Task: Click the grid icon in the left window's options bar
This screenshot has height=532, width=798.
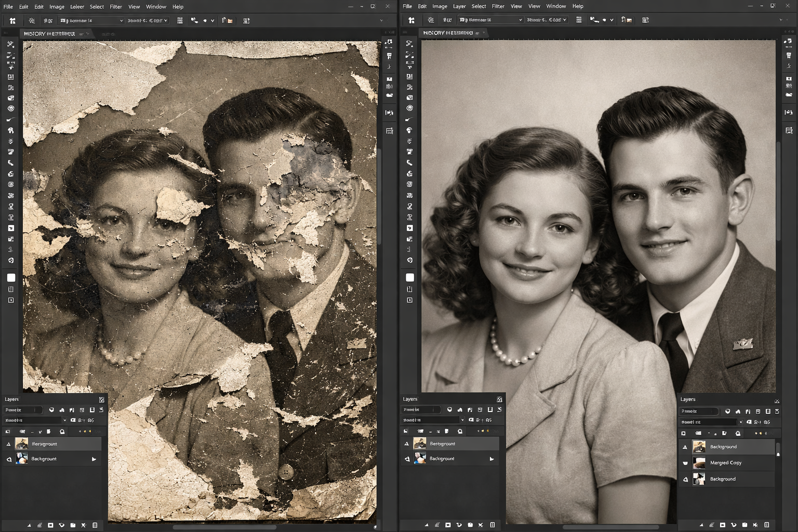Action: [180, 21]
